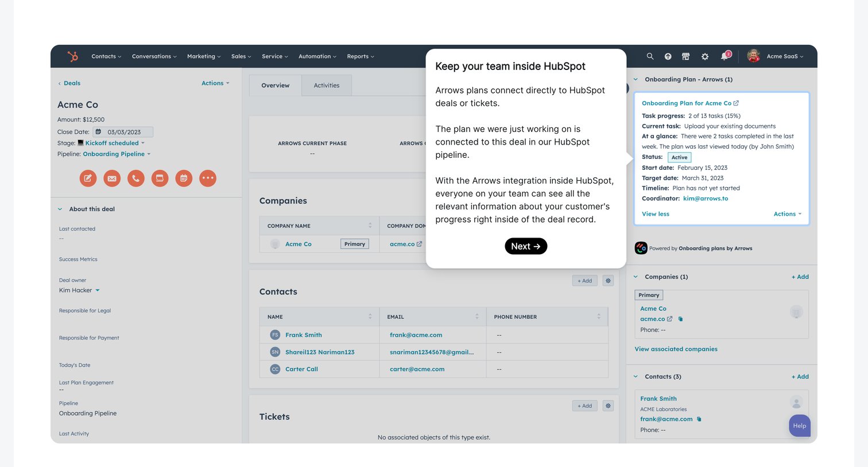This screenshot has width=868, height=467.
Task: Click external link icon next to acme.co in sidebar
Action: coord(669,319)
